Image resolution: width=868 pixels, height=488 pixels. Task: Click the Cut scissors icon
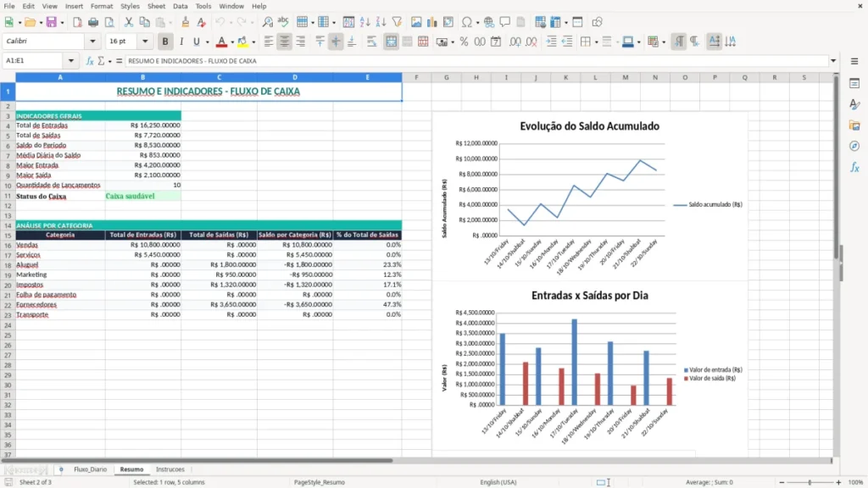tap(129, 22)
